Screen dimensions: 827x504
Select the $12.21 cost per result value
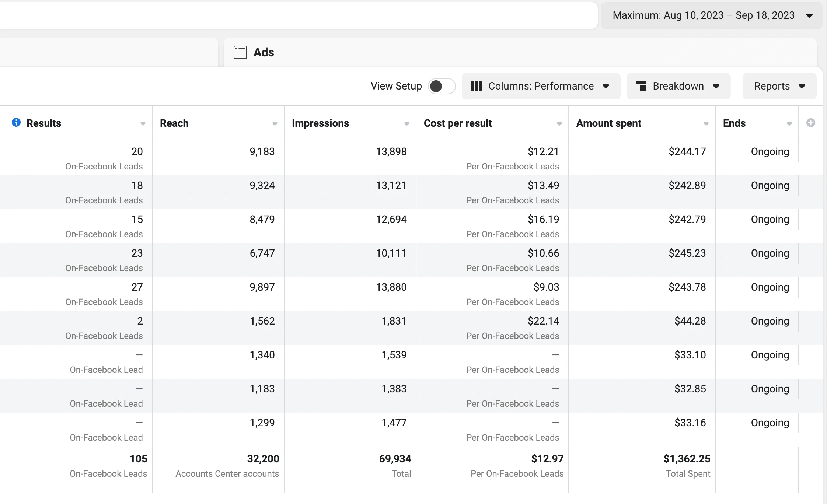coord(543,151)
